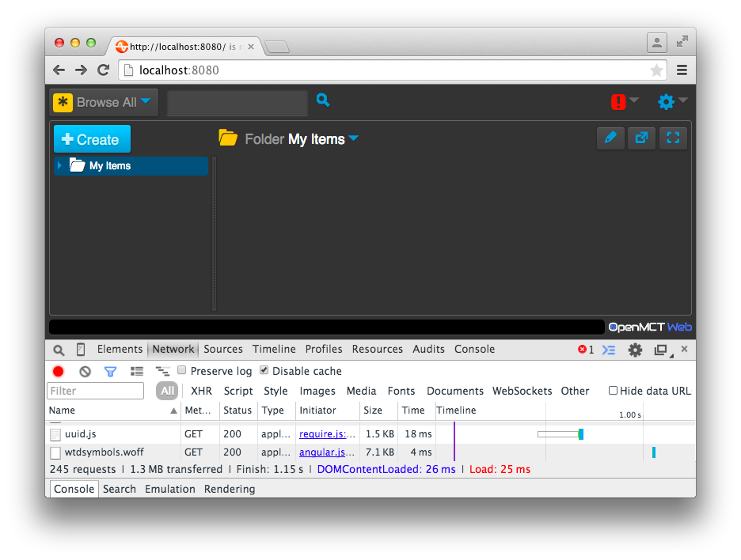The width and height of the screenshot is (741, 560).
Task: Click the Create button in Open MCT
Action: (x=92, y=138)
